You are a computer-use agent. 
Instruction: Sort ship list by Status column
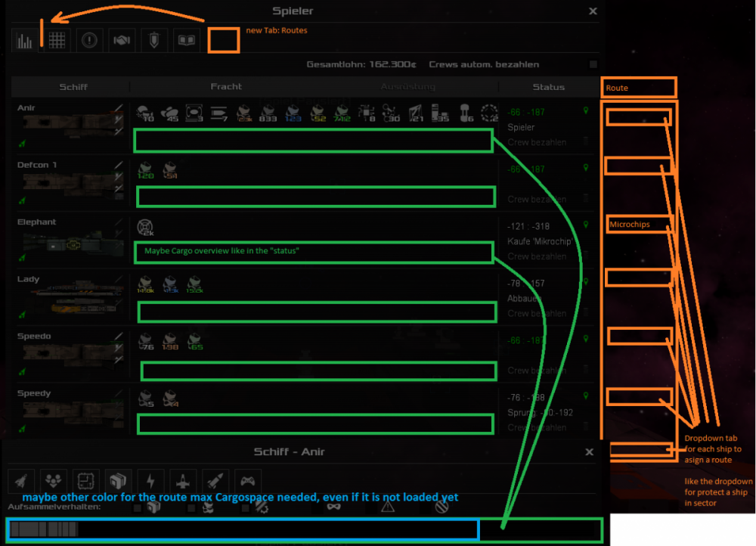548,87
